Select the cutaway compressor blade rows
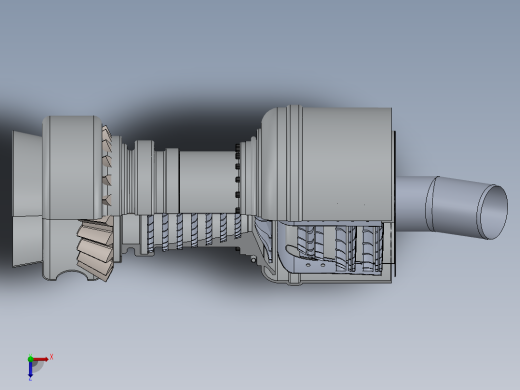Image resolution: width=520 pixels, height=390 pixels. (x=193, y=231)
